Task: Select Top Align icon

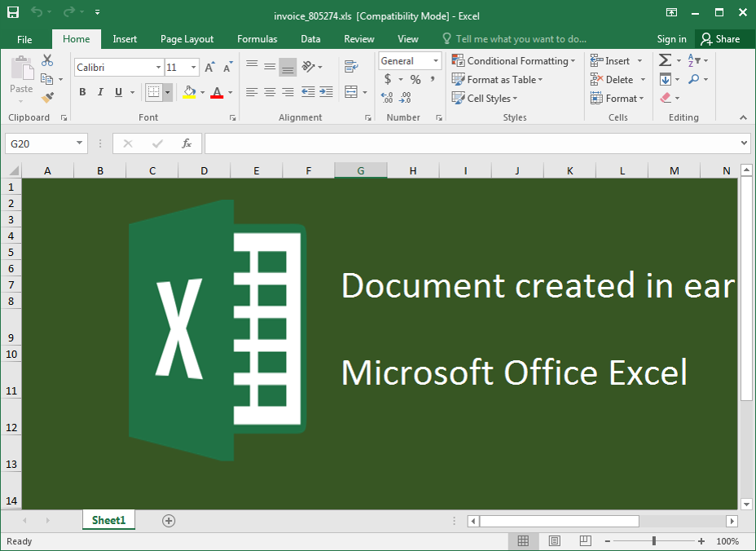Action: [x=252, y=66]
